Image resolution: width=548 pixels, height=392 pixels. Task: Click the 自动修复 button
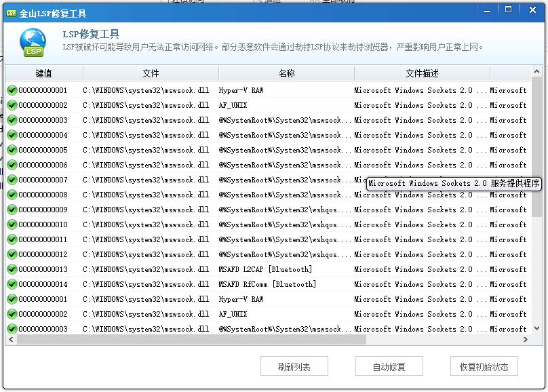[389, 366]
